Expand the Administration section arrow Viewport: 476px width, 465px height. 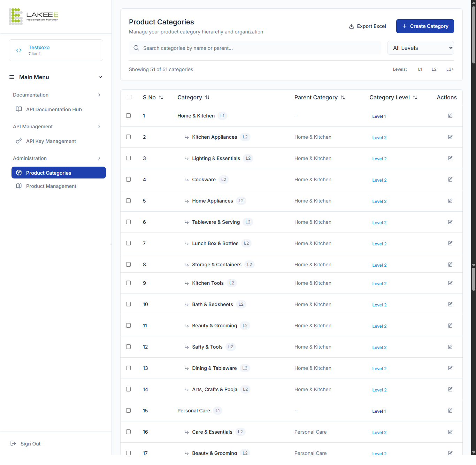pos(99,158)
